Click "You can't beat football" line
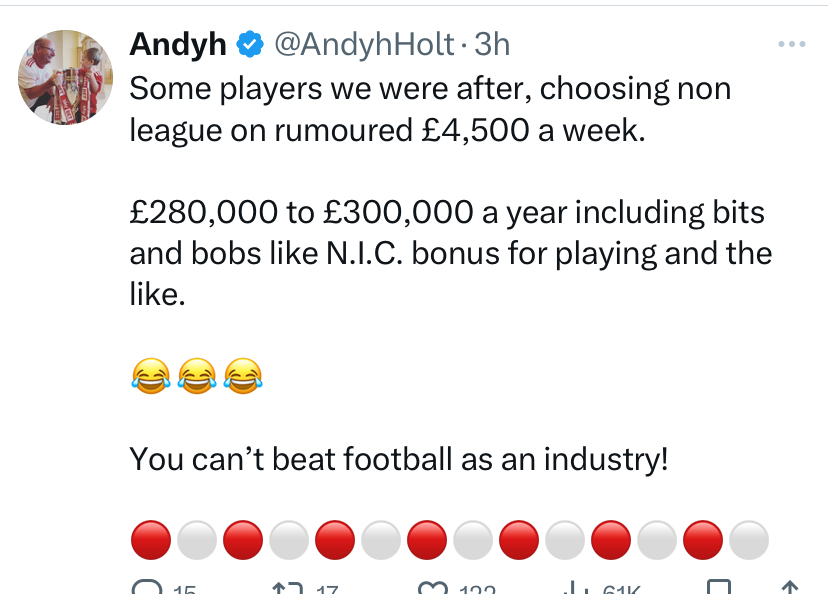 399,459
